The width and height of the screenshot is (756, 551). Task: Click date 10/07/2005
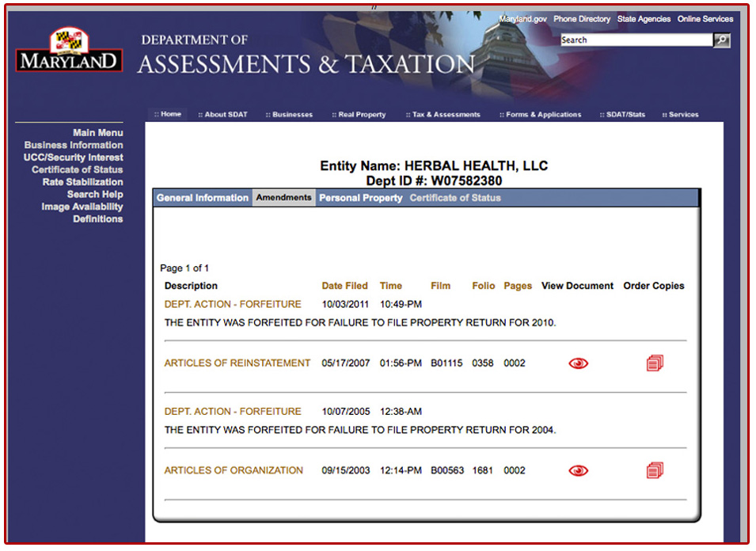click(x=346, y=411)
